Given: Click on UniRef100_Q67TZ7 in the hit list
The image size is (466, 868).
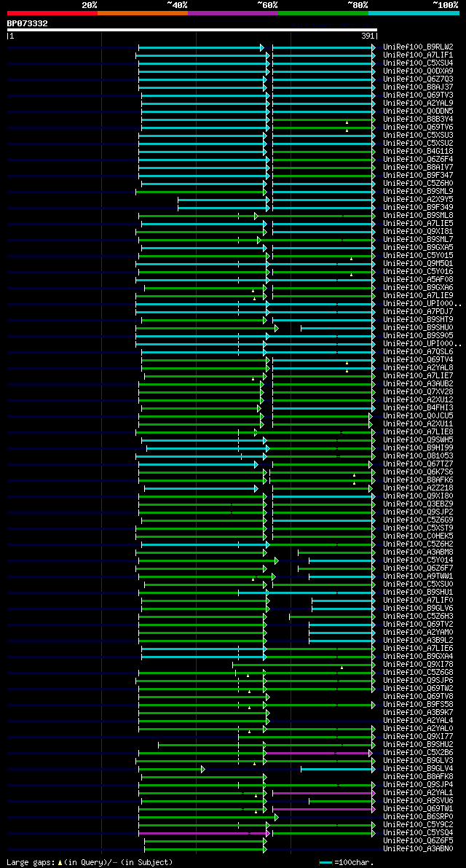Looking at the screenshot, I should click(418, 464).
